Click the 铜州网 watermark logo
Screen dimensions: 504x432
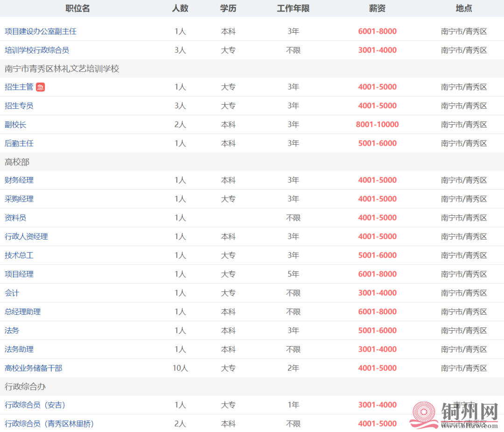point(455,414)
